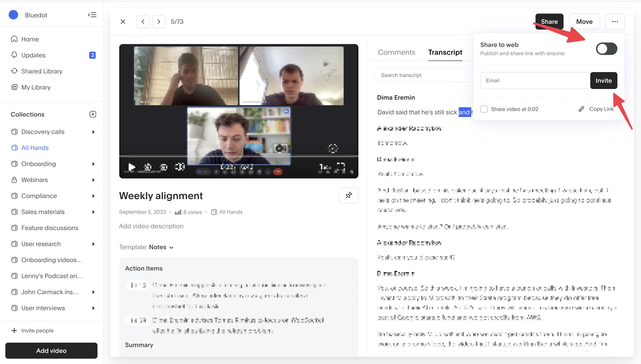Expand the Webinars collection
641x364 pixels.
point(93,180)
